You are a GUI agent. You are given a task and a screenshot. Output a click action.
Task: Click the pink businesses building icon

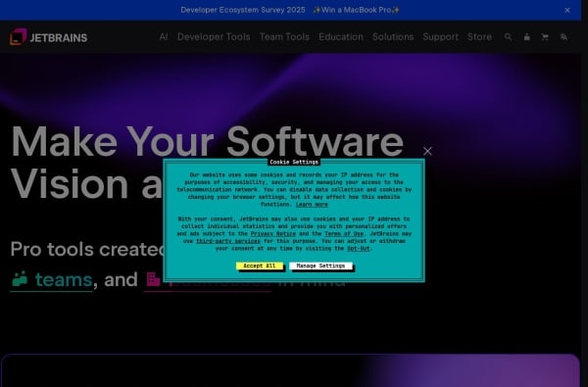(153, 279)
